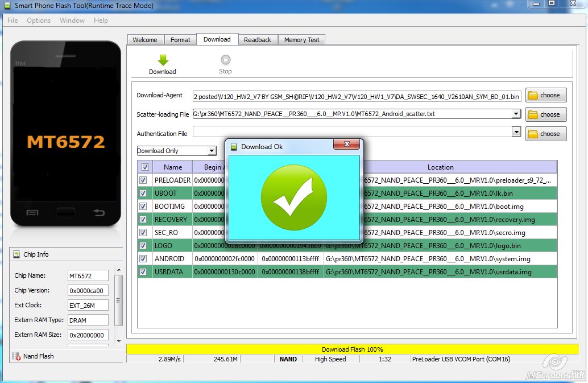Click USRDATA end address 0x00000000138bffff
This screenshot has height=383, width=588.
(291, 272)
